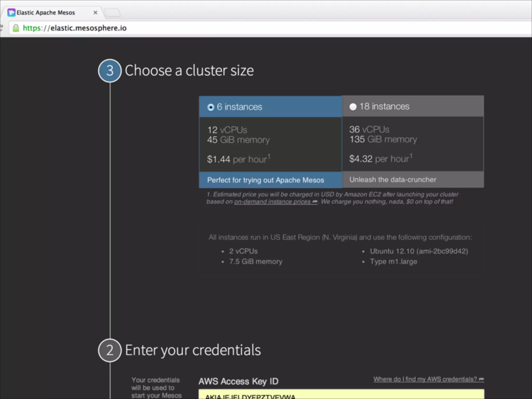Click arrow icon beside AWS credentials link

click(481, 379)
